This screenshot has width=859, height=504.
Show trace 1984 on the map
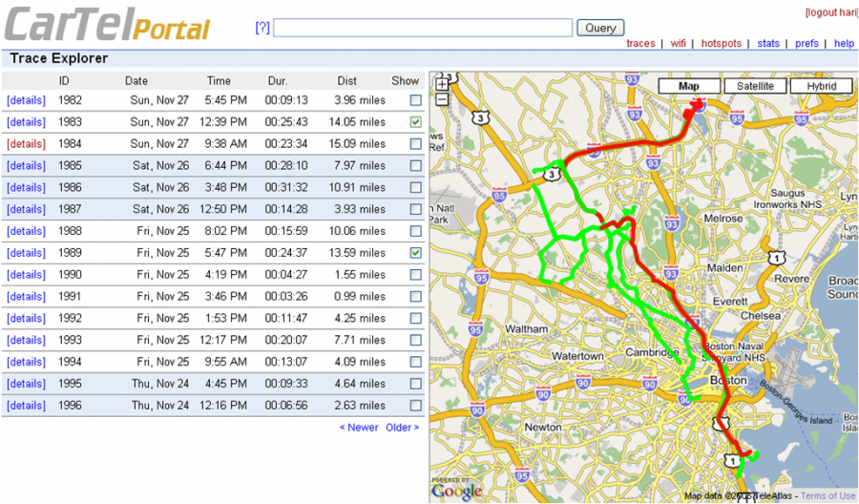416,143
